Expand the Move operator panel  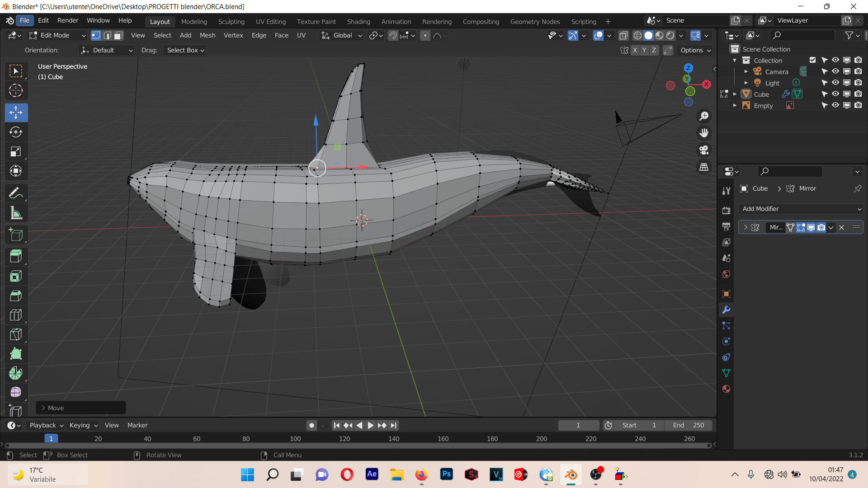click(x=43, y=408)
